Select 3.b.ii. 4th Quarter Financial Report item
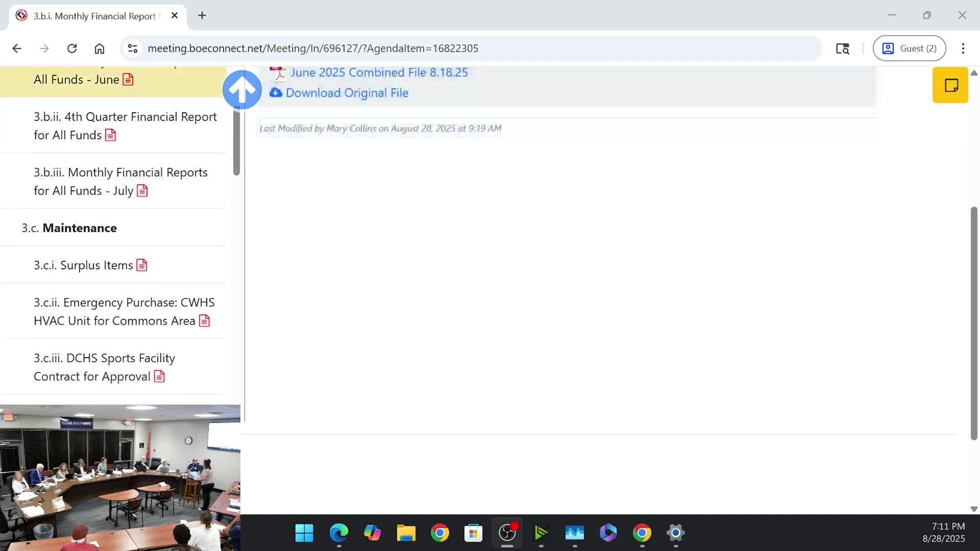This screenshot has width=980, height=551. [125, 126]
